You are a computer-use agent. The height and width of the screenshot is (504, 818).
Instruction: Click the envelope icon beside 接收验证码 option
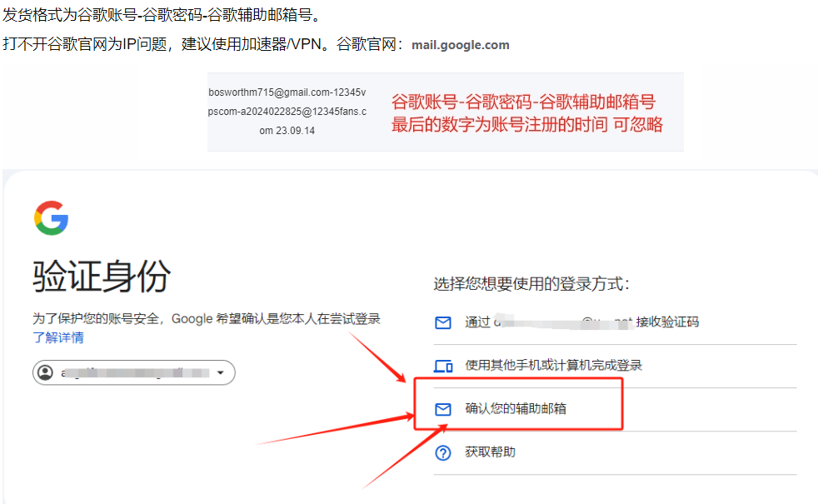click(x=443, y=323)
